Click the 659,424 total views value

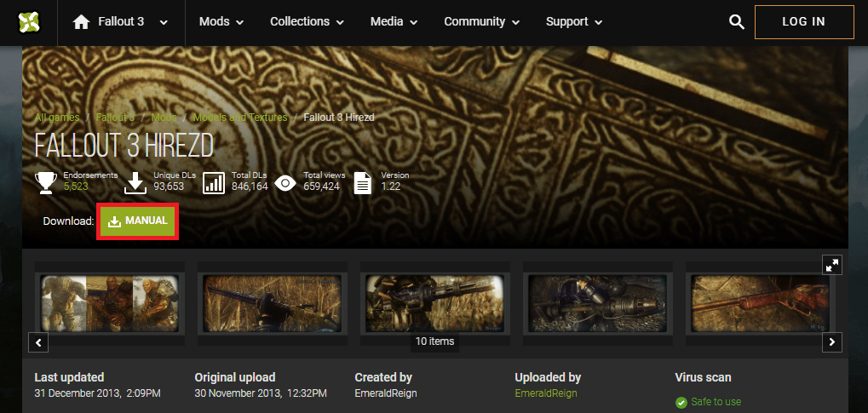322,186
